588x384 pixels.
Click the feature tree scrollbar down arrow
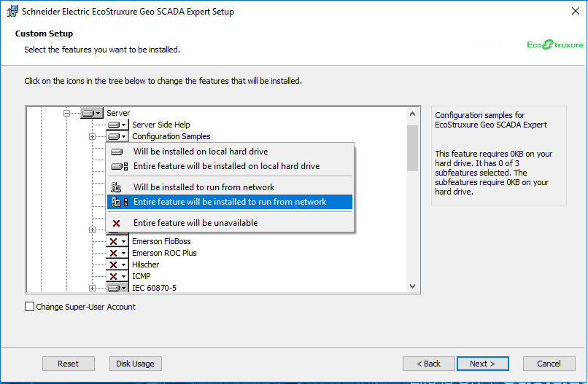pos(412,286)
